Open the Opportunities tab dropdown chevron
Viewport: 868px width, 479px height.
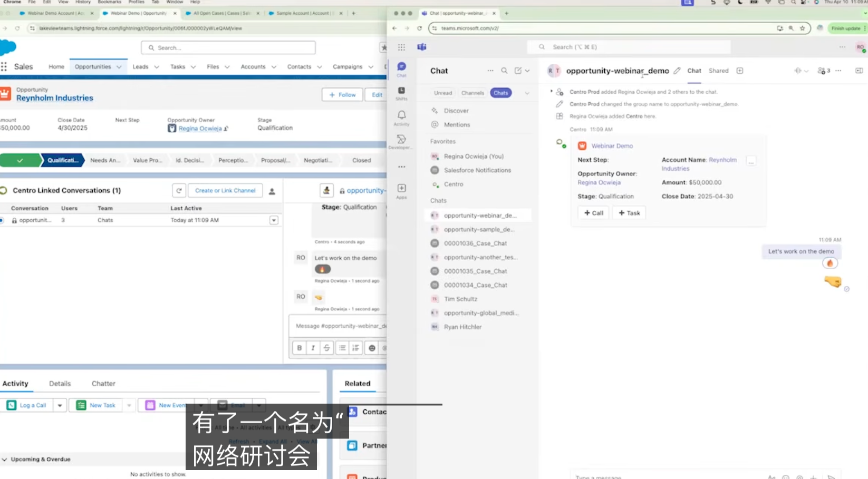119,67
